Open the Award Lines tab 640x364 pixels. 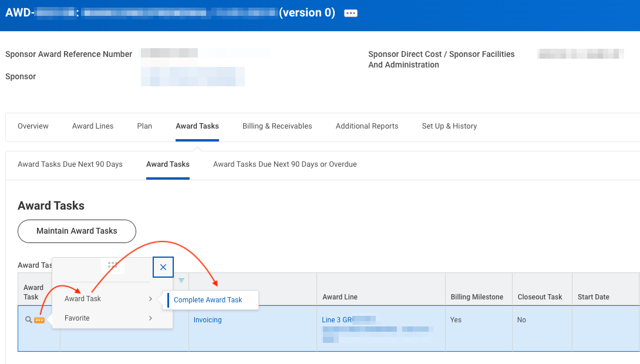[x=93, y=126]
